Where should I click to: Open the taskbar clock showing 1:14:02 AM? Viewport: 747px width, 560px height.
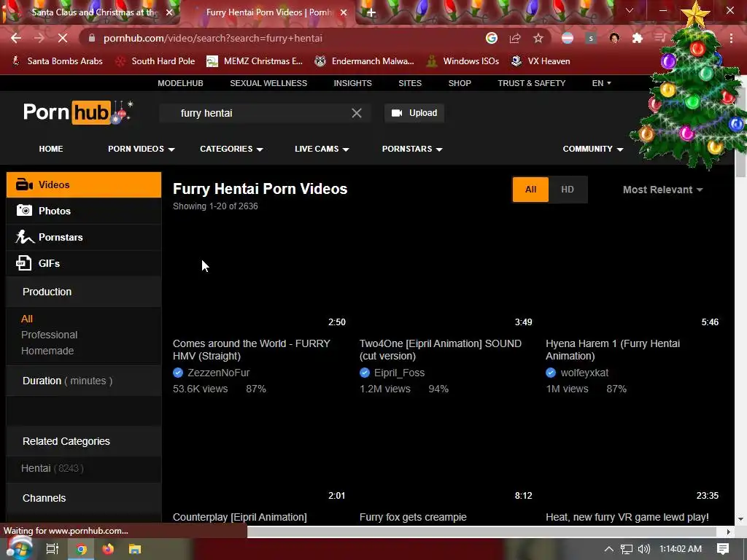click(x=681, y=549)
